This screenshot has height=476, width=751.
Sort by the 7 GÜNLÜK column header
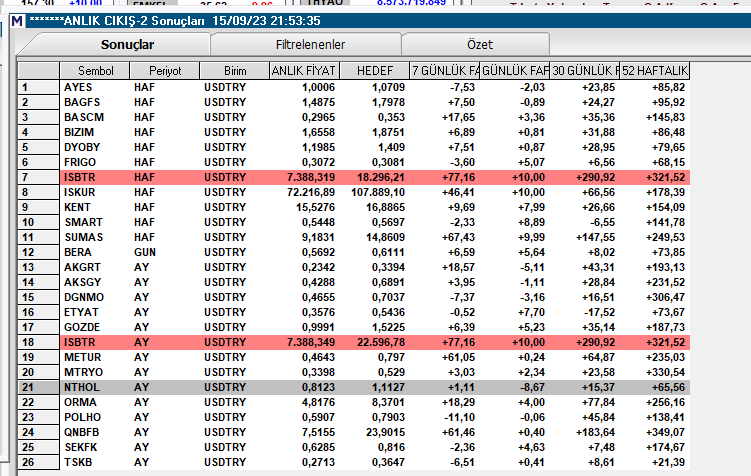[x=444, y=71]
